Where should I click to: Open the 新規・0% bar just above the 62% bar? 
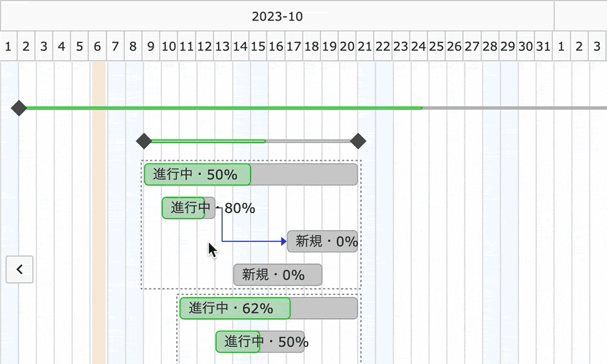click(x=277, y=275)
